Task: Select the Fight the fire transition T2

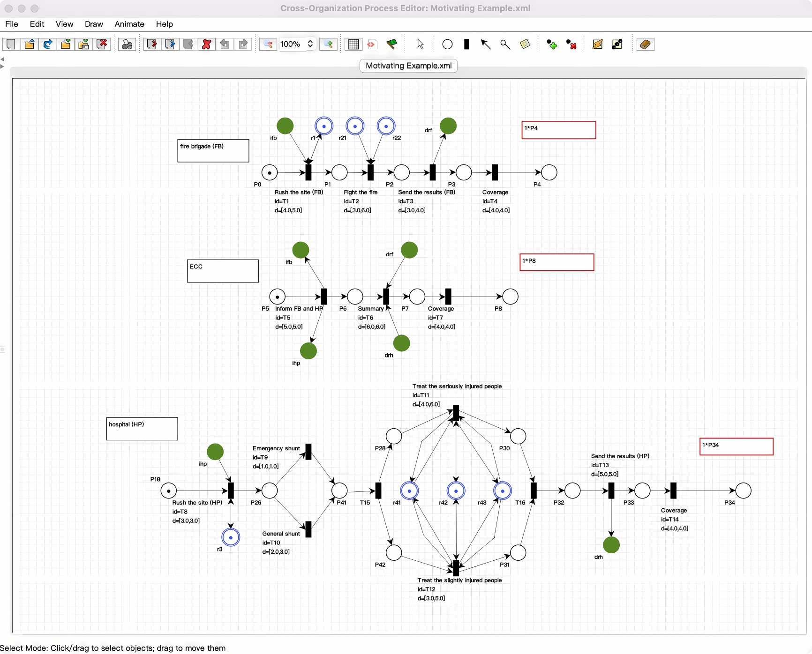Action: point(371,172)
